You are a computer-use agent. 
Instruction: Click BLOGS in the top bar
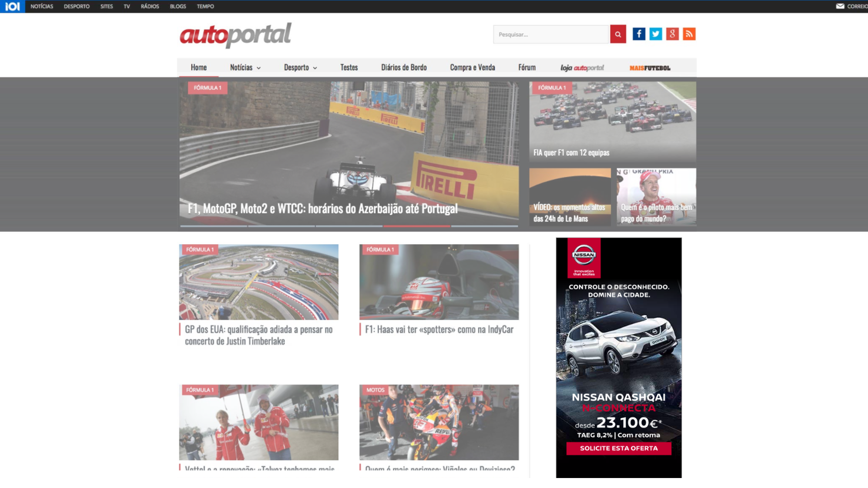coord(178,7)
